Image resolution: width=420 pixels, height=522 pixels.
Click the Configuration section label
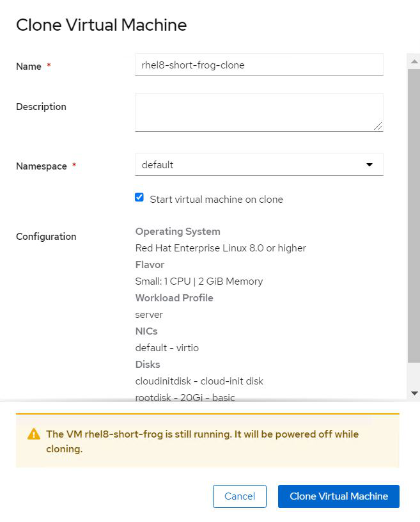click(x=46, y=237)
